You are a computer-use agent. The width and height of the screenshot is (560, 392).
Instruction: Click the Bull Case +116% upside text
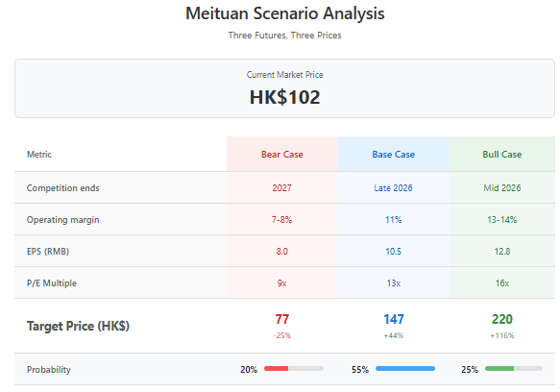(x=502, y=335)
